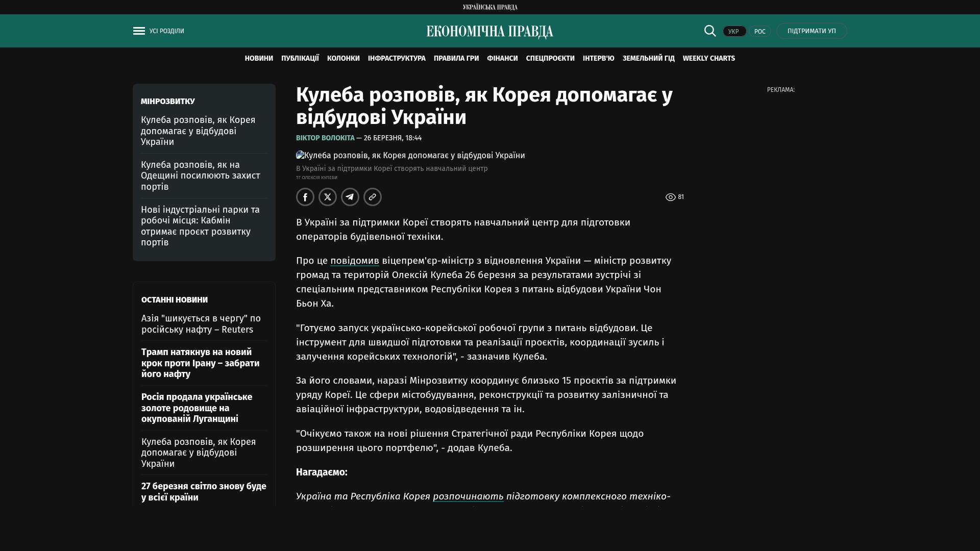Open the Новини section
Viewport: 980px width, 551px height.
point(259,59)
